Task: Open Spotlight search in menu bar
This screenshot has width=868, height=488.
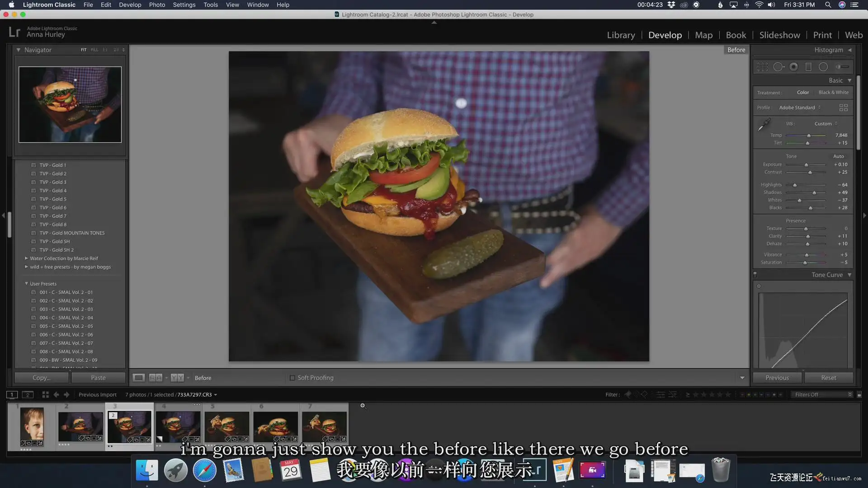Action: tap(828, 5)
